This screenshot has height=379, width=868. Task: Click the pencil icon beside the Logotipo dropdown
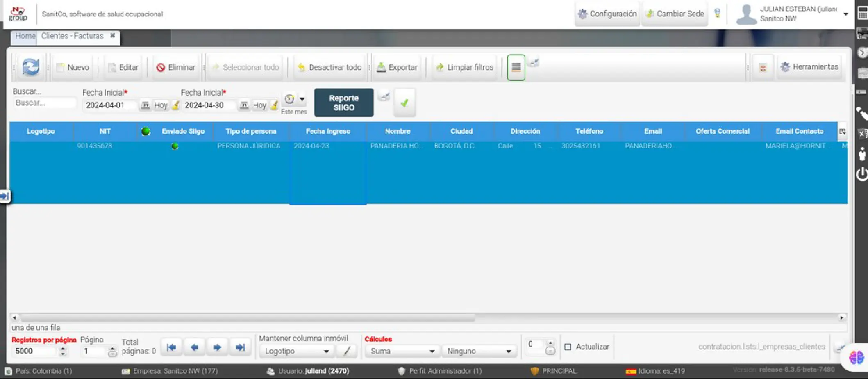point(347,351)
